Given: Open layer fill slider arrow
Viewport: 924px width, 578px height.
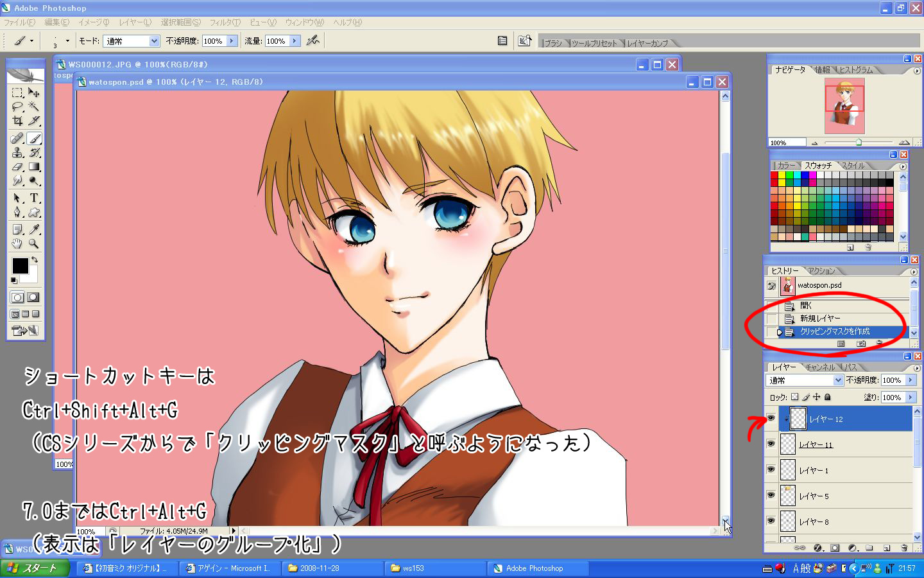Looking at the screenshot, I should pyautogui.click(x=910, y=398).
